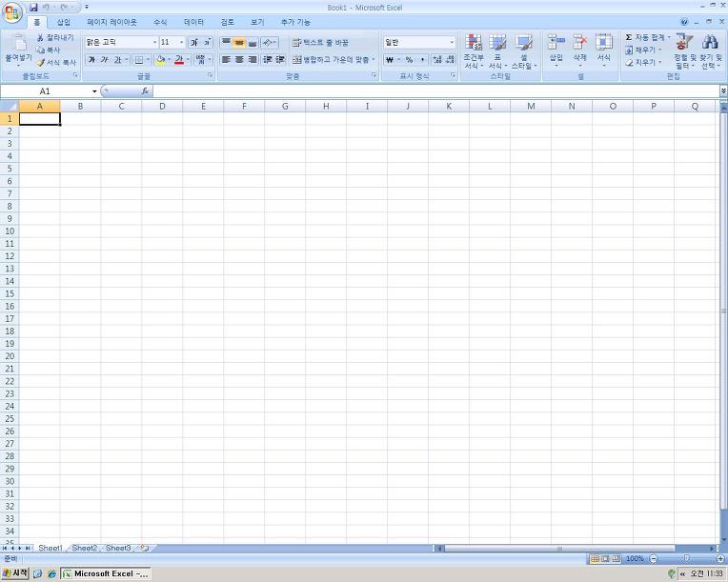Click the zoom slider handle
The height and width of the screenshot is (582, 728).
pos(687,558)
